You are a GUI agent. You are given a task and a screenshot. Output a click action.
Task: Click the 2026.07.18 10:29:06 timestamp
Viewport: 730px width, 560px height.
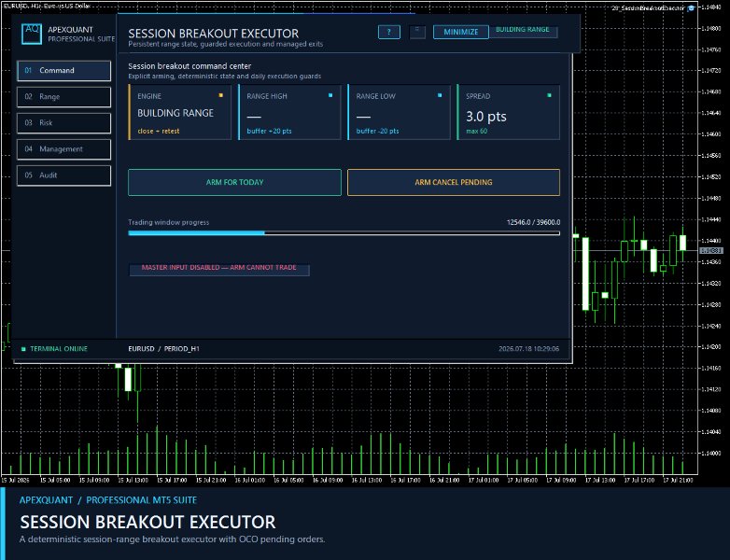(x=529, y=349)
